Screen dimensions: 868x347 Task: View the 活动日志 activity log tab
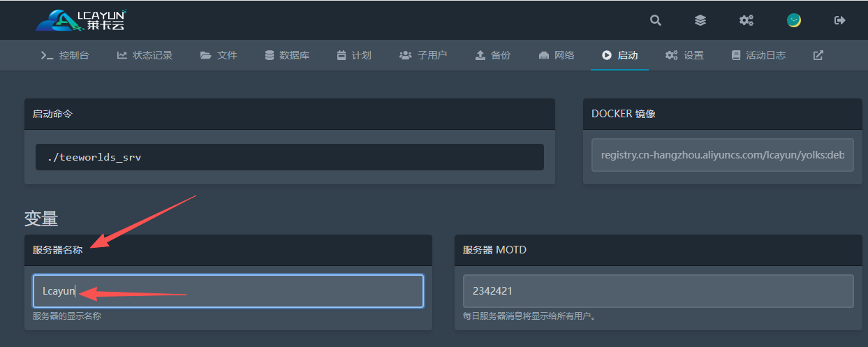[x=758, y=55]
